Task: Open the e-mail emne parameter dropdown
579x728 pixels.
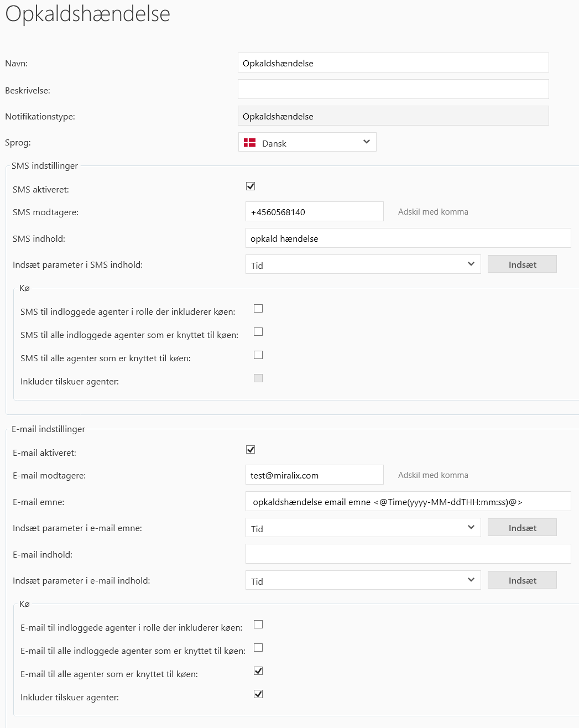Action: 363,528
